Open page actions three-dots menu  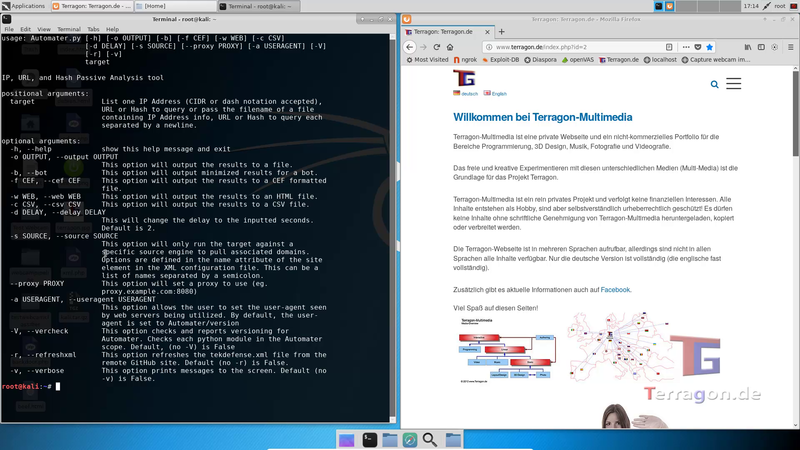(686, 47)
